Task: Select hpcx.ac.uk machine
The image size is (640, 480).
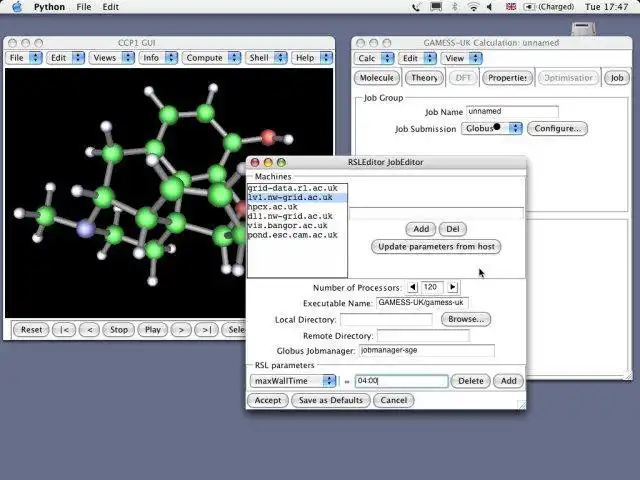Action: pyautogui.click(x=297, y=207)
